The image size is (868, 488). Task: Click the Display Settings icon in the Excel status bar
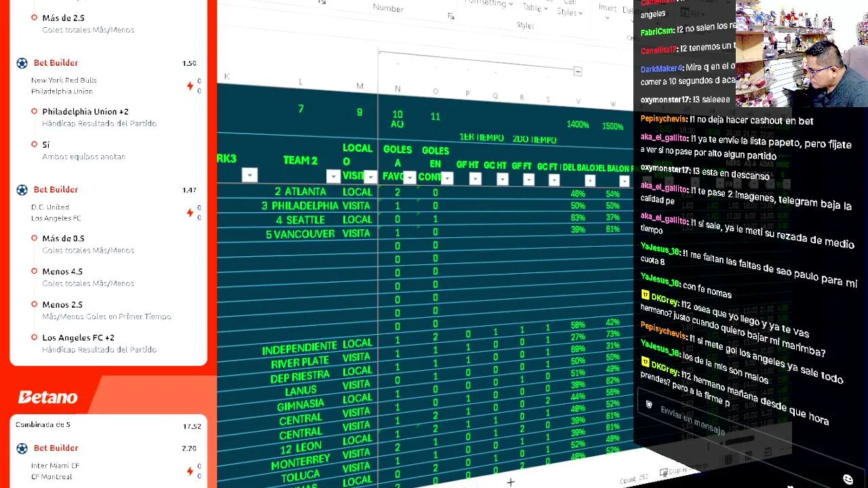pyautogui.click(x=663, y=473)
